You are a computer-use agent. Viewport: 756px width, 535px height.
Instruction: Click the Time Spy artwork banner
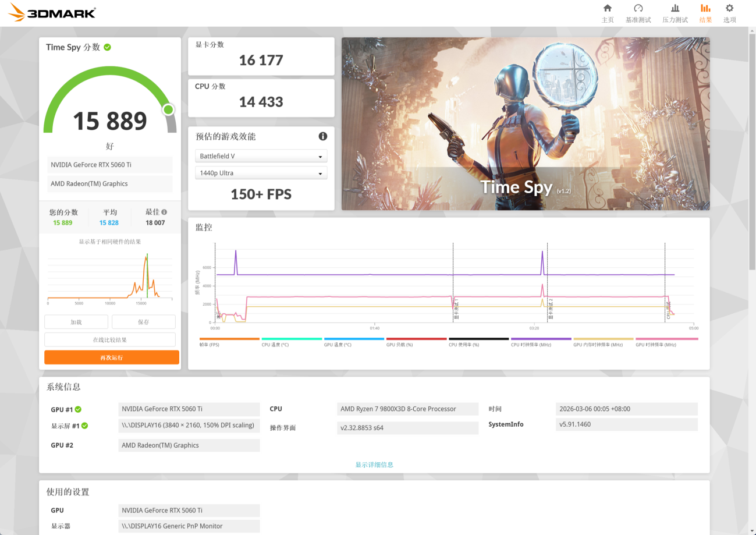(525, 123)
